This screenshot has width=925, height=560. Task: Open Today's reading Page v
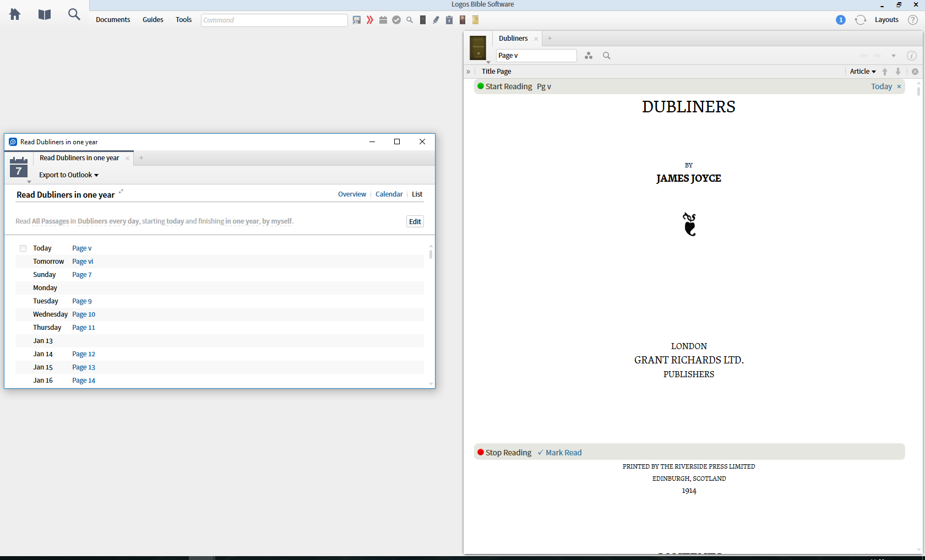coord(82,248)
